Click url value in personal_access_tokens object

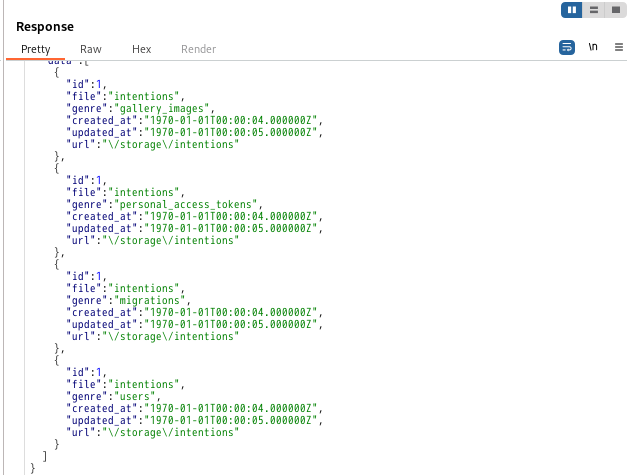(x=171, y=241)
